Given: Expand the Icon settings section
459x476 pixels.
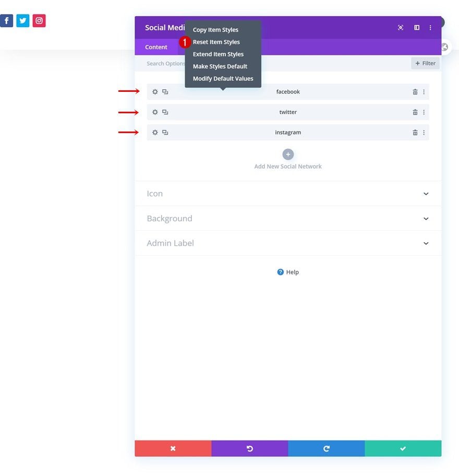Looking at the screenshot, I should pos(287,194).
